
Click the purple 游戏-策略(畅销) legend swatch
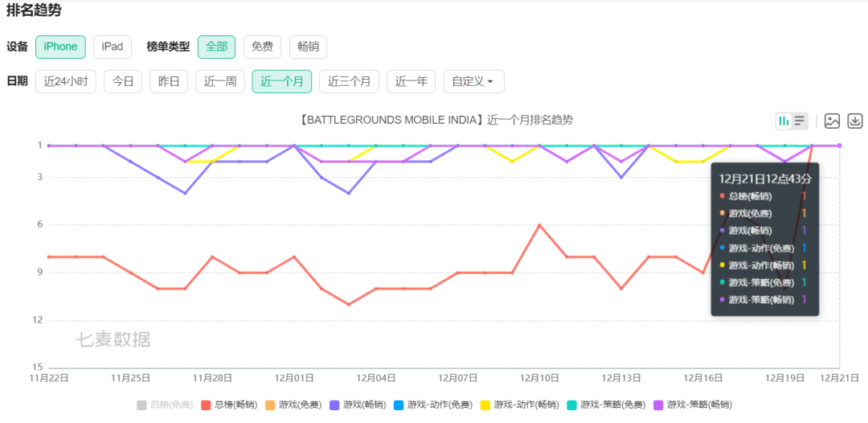[659, 405]
